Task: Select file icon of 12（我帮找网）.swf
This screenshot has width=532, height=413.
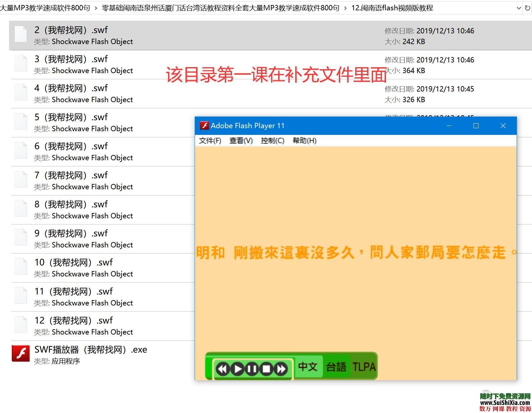Action: [21, 325]
